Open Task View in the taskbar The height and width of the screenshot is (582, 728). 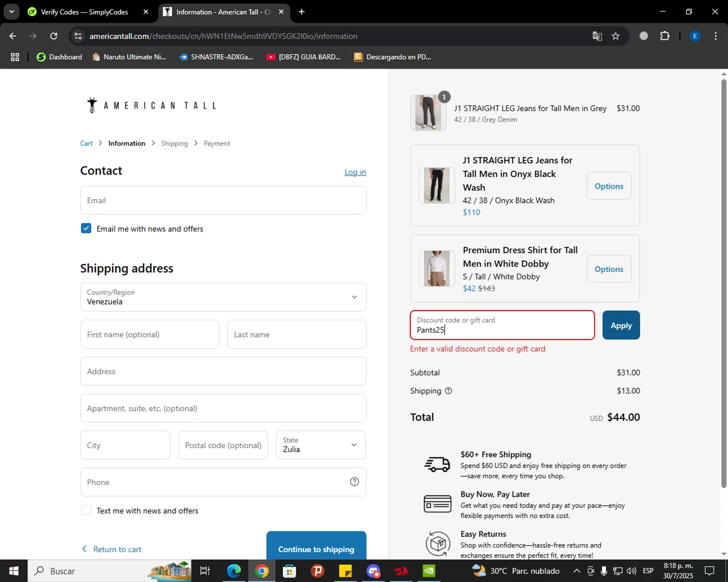click(205, 571)
